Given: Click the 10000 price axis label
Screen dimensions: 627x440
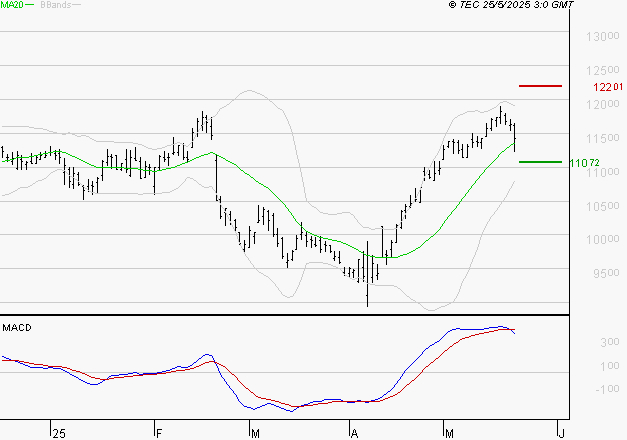Looking at the screenshot, I should pos(603,240).
